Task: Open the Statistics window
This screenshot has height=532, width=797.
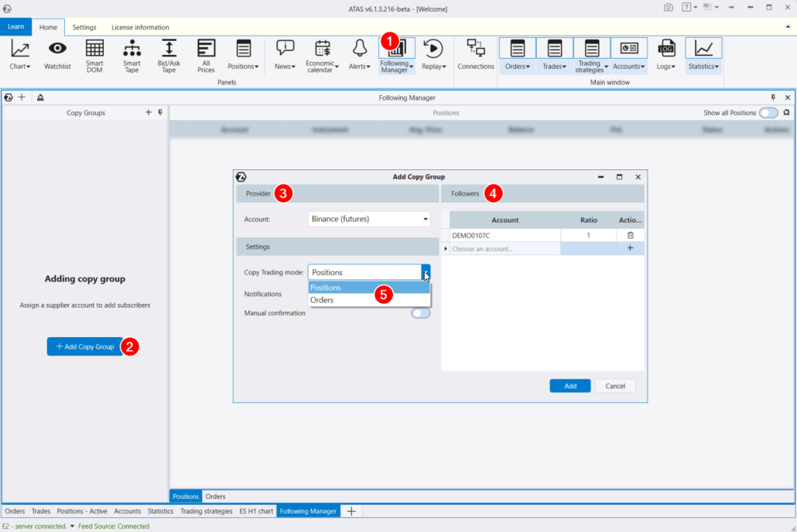Action: (702, 53)
